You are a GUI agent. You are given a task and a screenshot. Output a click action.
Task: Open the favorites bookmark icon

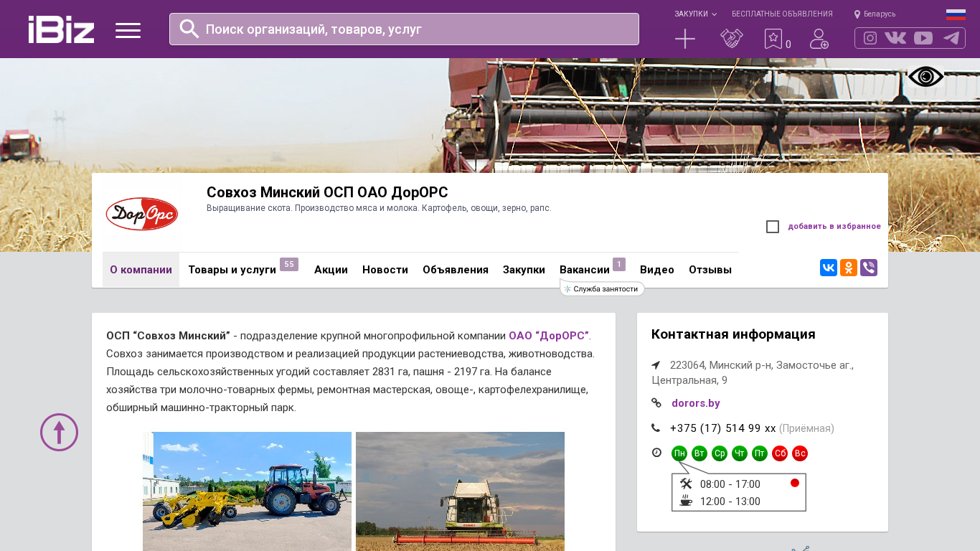click(x=773, y=39)
